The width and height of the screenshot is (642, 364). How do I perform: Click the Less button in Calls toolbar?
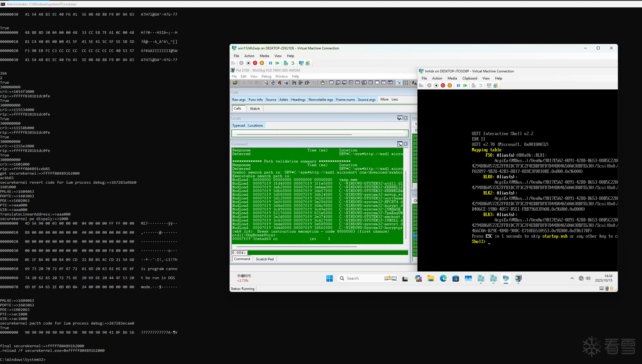tap(394, 99)
